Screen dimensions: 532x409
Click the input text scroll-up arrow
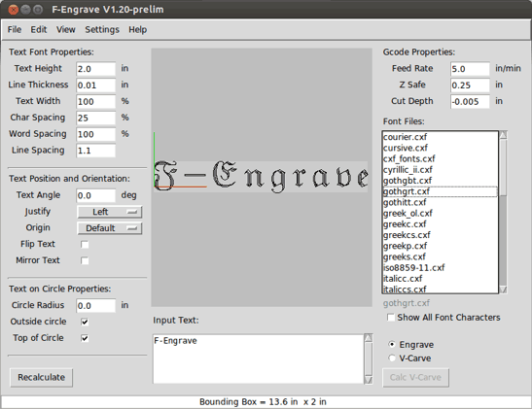click(369, 338)
